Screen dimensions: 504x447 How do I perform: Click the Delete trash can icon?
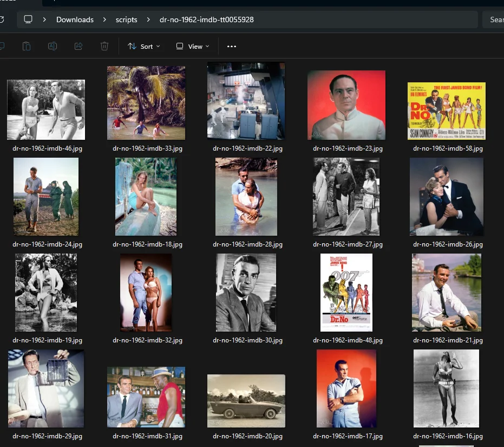[x=104, y=47]
